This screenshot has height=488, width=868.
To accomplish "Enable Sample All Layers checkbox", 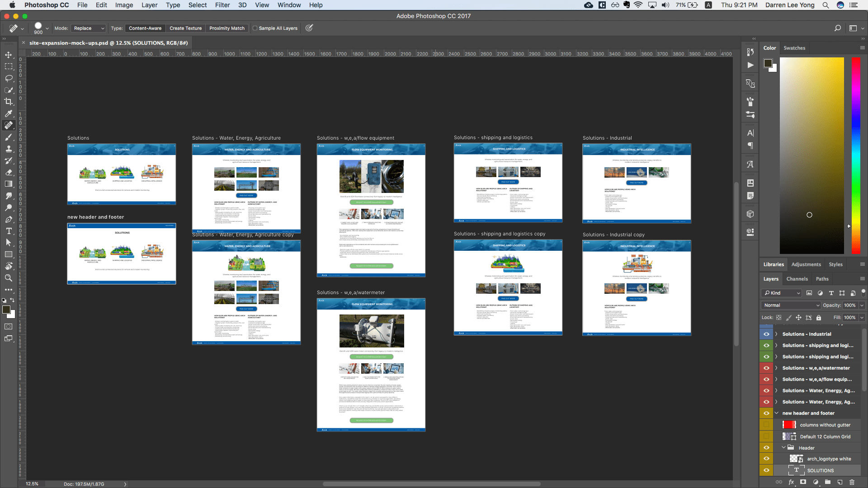I will coord(255,28).
